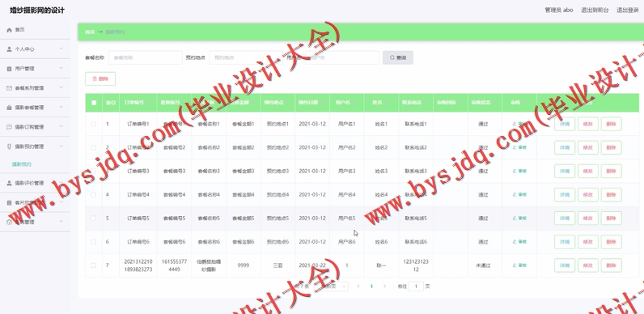Image resolution: width=644 pixels, height=314 pixels.
Task: Click 删除 for row 用户名3
Action: click(611, 171)
